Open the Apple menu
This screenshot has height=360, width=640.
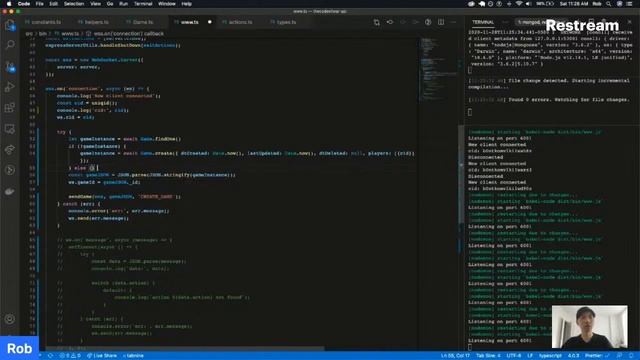[x=9, y=4]
